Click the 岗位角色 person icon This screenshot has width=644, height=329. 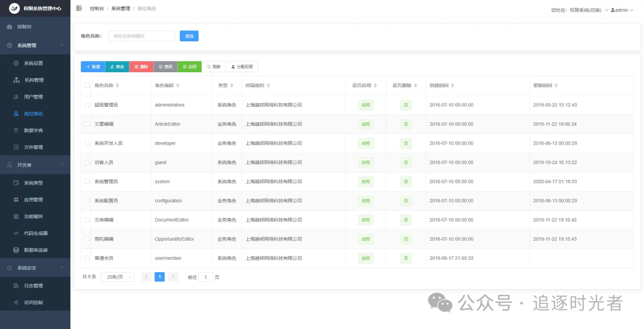pyautogui.click(x=16, y=114)
